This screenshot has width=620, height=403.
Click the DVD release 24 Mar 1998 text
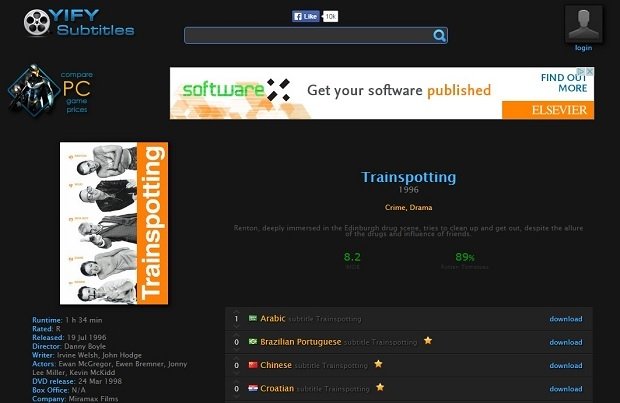pyautogui.click(x=77, y=381)
